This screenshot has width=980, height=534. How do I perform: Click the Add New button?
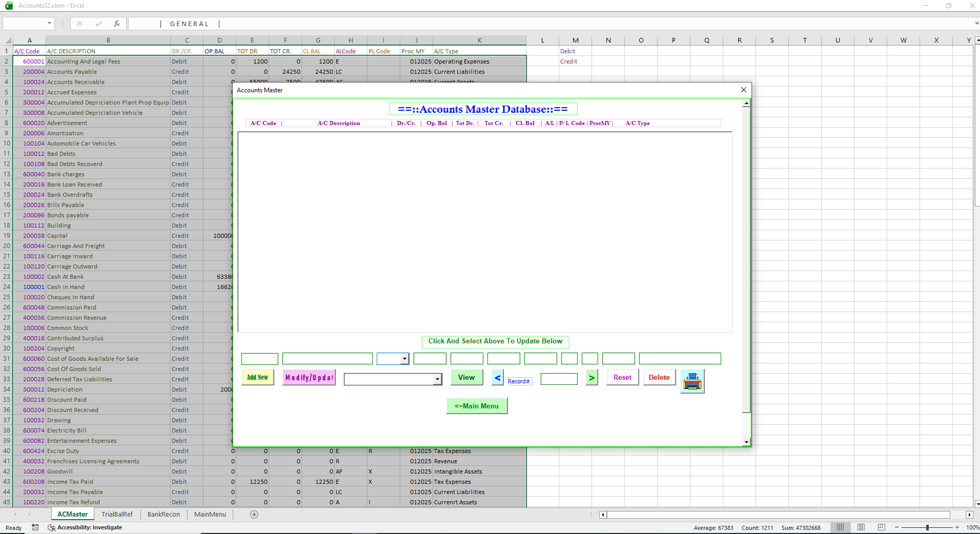pos(258,377)
